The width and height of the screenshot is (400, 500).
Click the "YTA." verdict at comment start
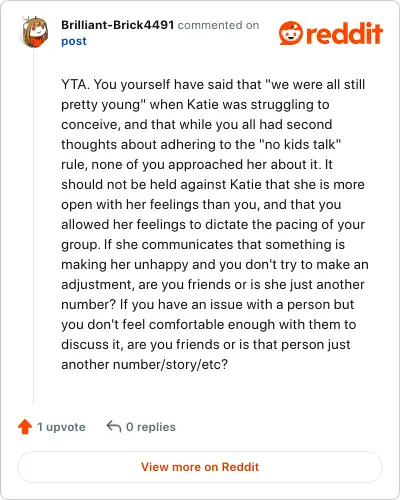coord(75,84)
